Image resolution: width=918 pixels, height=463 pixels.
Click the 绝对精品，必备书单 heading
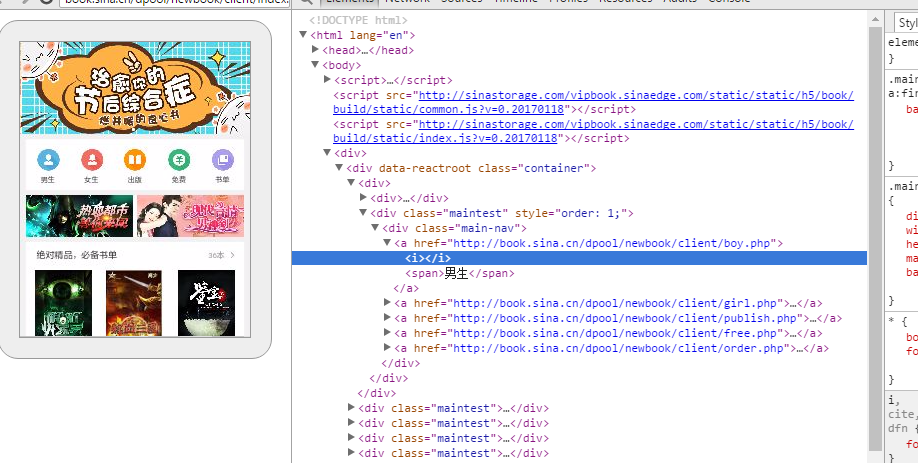[x=77, y=255]
